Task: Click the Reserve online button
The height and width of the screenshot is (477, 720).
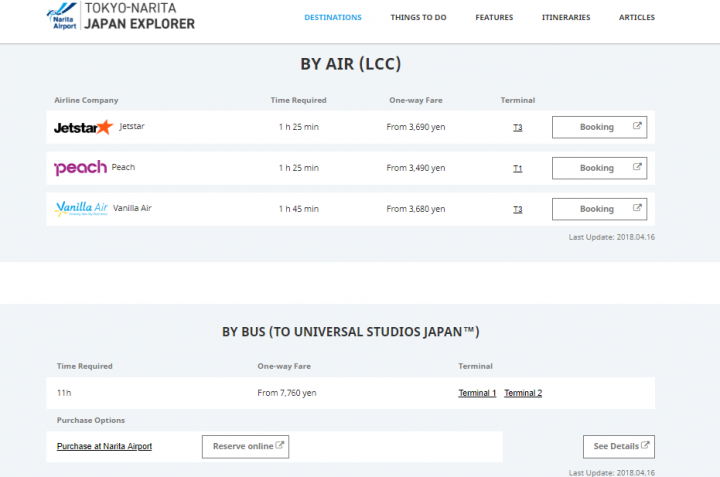Action: [245, 447]
